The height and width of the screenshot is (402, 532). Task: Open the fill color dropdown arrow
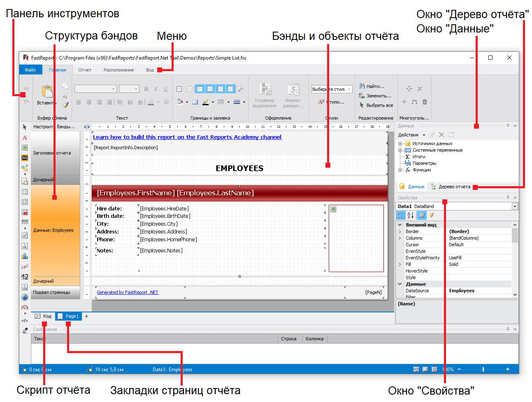pos(187,102)
